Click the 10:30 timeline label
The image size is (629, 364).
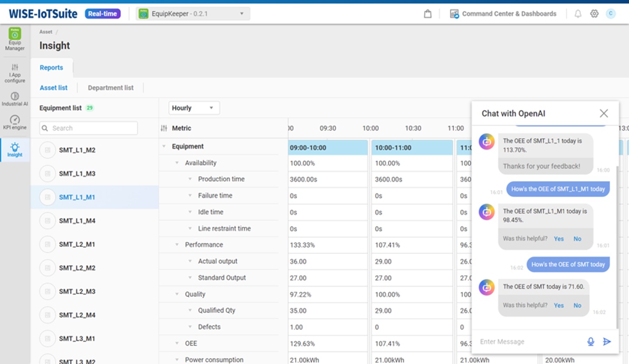pyautogui.click(x=413, y=128)
